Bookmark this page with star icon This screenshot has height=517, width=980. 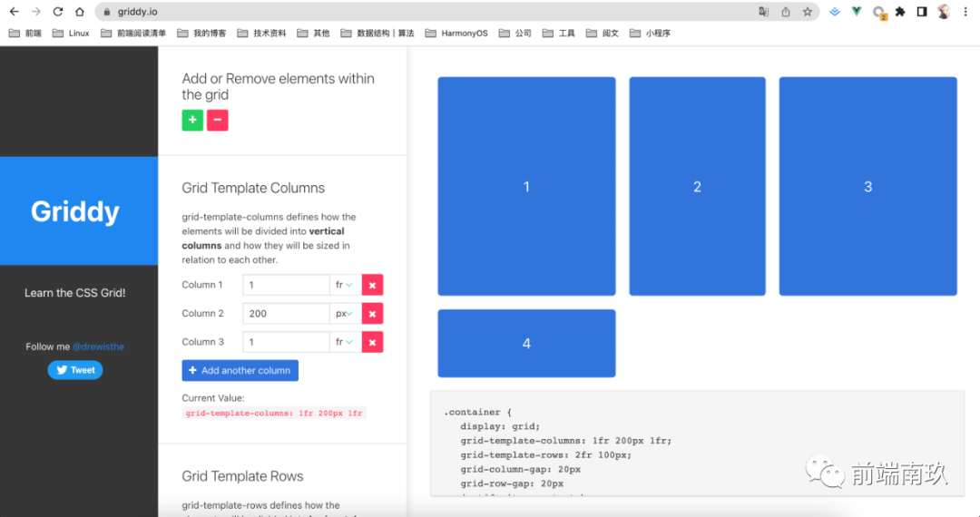point(808,12)
